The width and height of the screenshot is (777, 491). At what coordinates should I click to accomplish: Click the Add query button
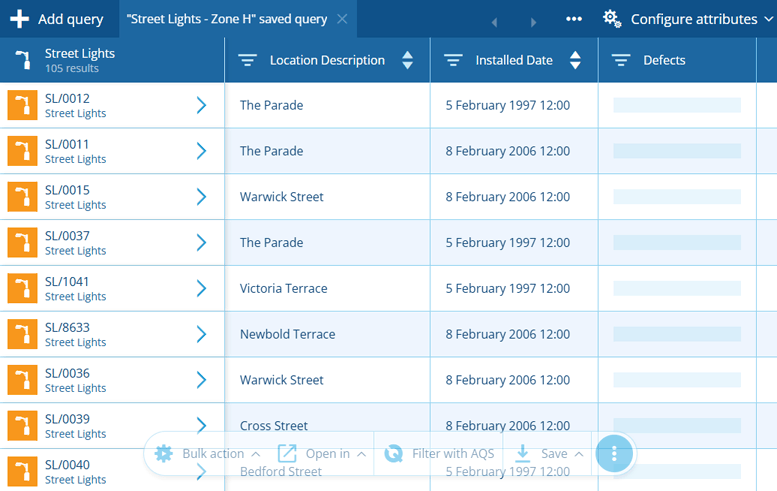(x=59, y=19)
